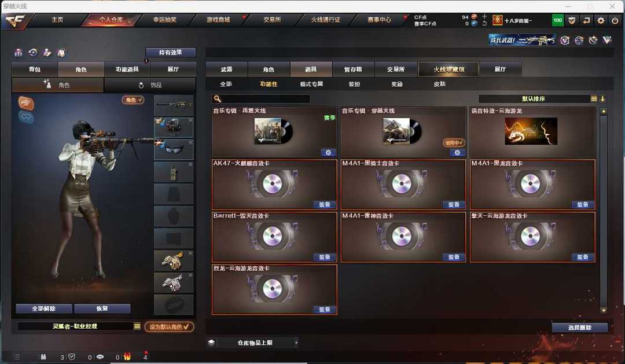Toggle the 角色 checkmark badge

(x=133, y=100)
